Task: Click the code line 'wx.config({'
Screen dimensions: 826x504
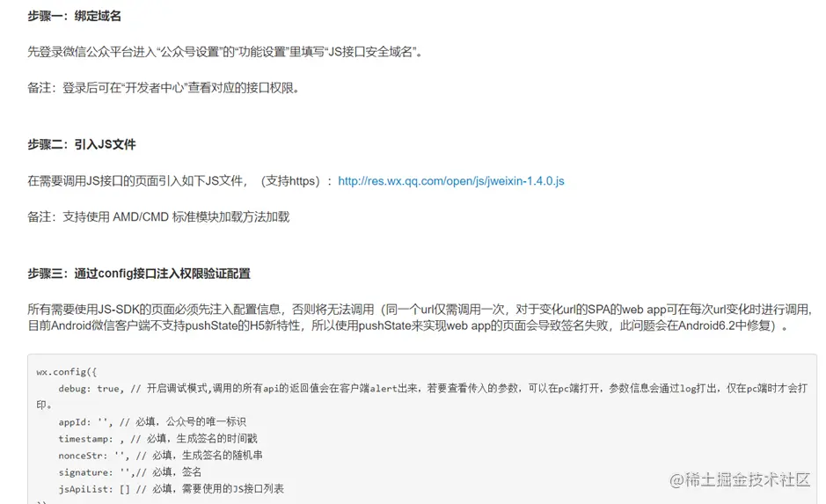Action: pyautogui.click(x=67, y=372)
